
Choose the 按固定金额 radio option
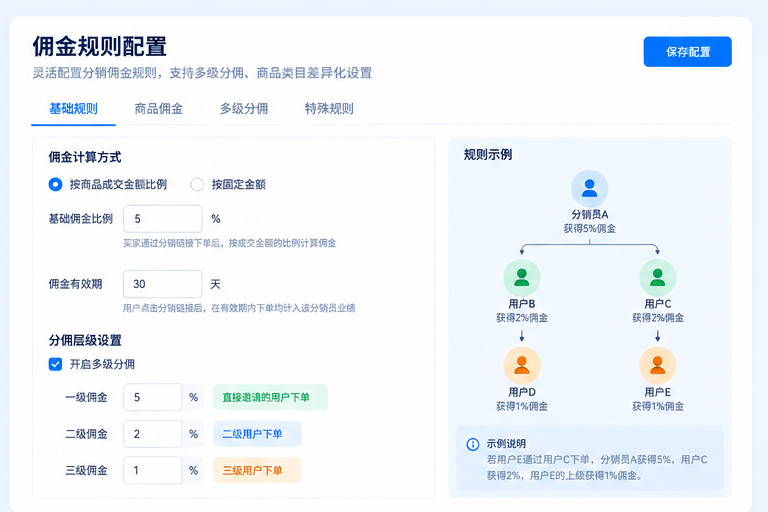(x=197, y=185)
